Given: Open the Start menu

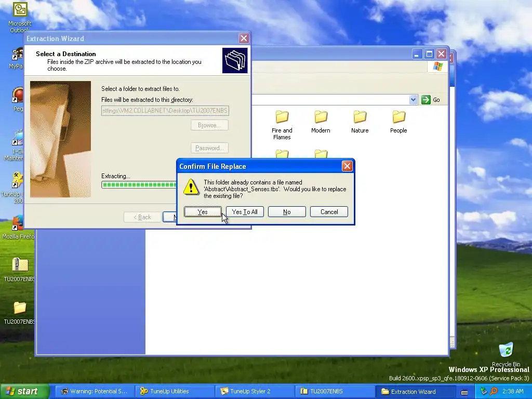Looking at the screenshot, I should pyautogui.click(x=24, y=391).
